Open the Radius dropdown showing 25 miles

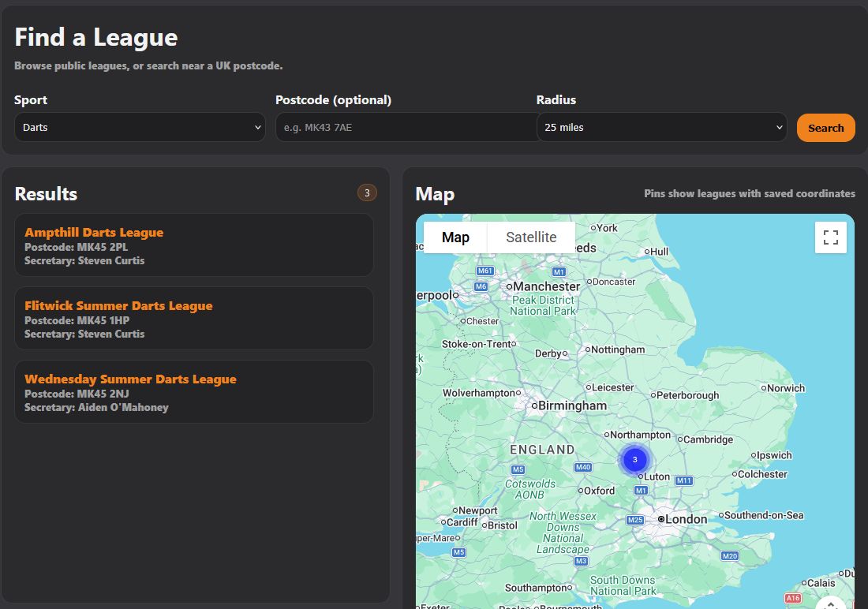[661, 127]
